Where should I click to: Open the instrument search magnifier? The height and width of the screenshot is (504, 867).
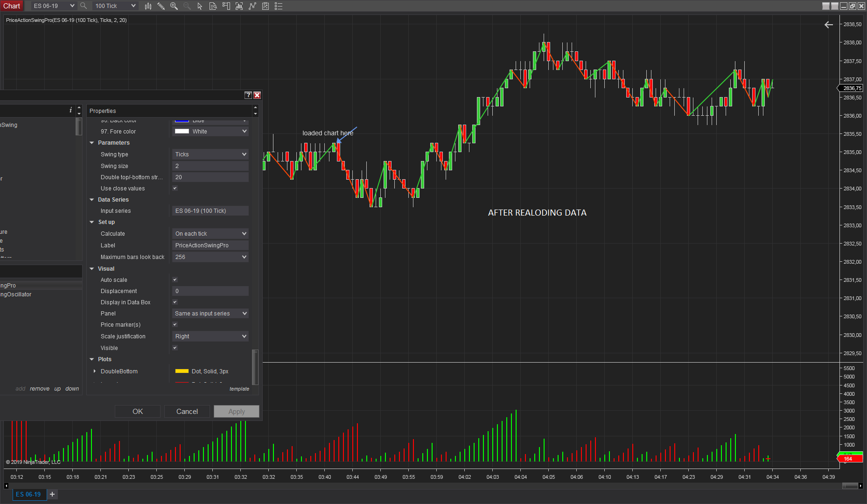click(84, 6)
